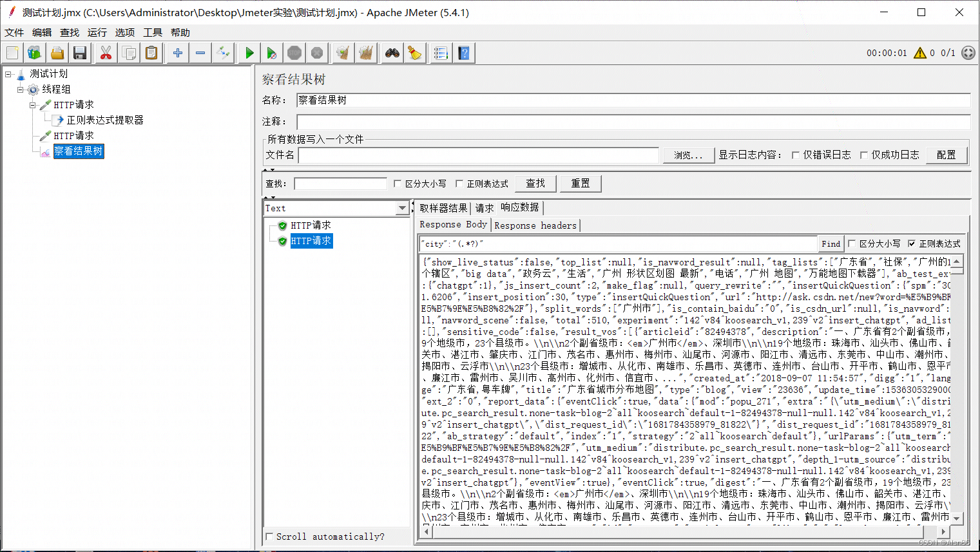Click the Toggle enable/disable icon

tap(224, 53)
